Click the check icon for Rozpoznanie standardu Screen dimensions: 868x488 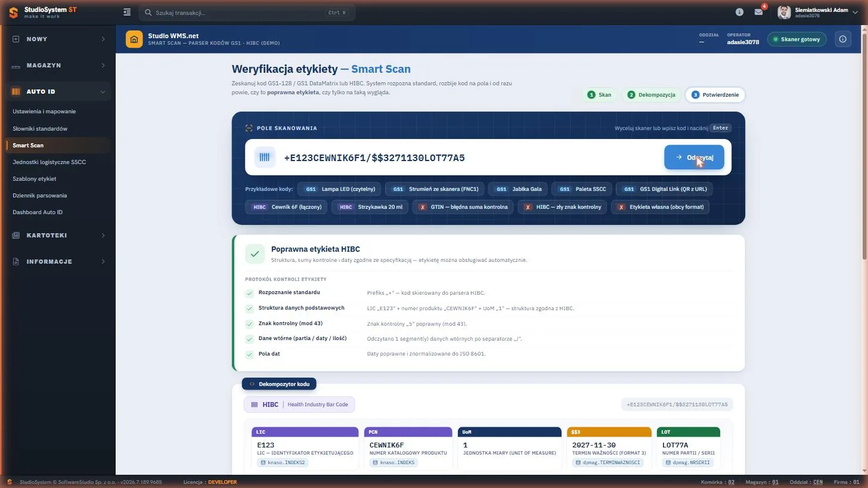tap(250, 293)
